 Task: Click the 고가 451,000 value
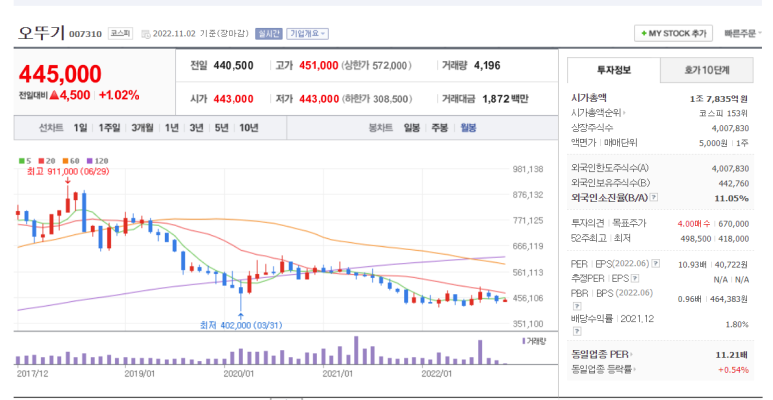click(318, 66)
